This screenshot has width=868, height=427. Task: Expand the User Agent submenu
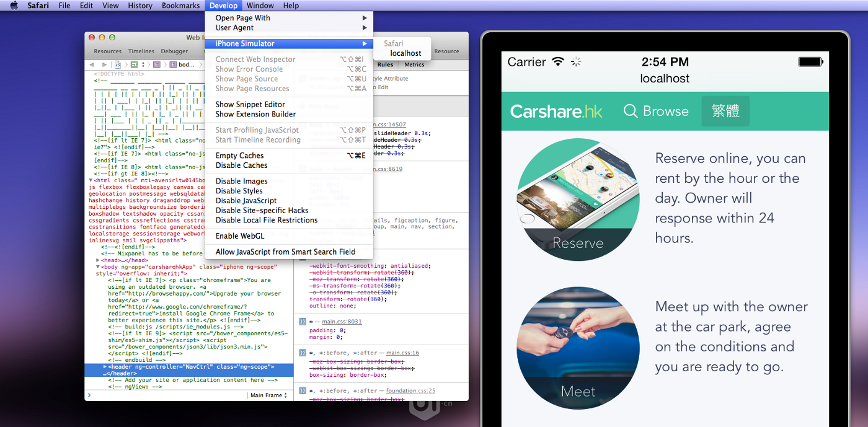pyautogui.click(x=289, y=28)
